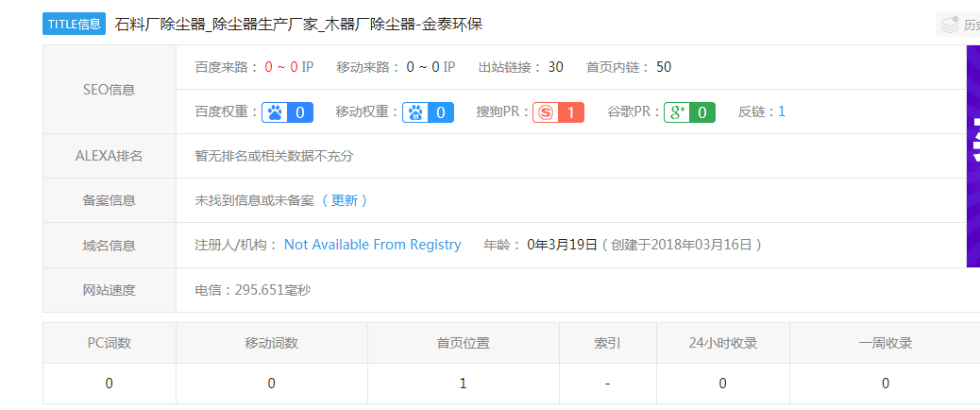Click the Sogou PR badge
This screenshot has width=980, height=410.
pyautogui.click(x=559, y=112)
